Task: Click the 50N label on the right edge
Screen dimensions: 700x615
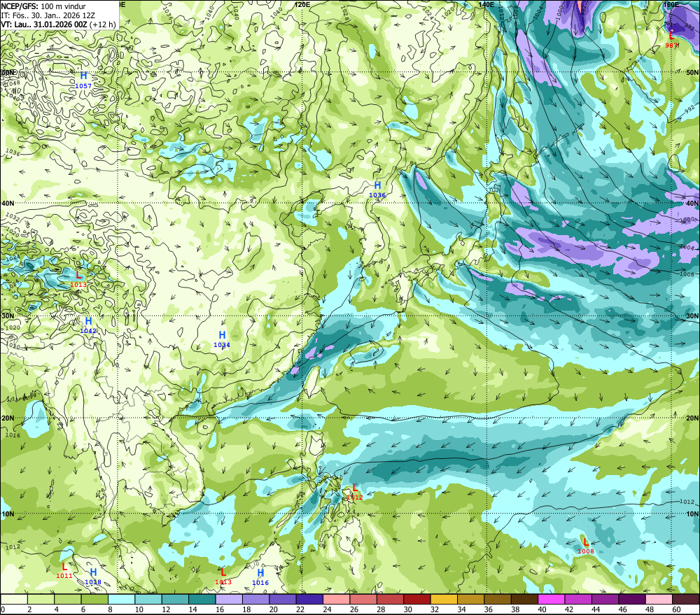Action: click(692, 72)
